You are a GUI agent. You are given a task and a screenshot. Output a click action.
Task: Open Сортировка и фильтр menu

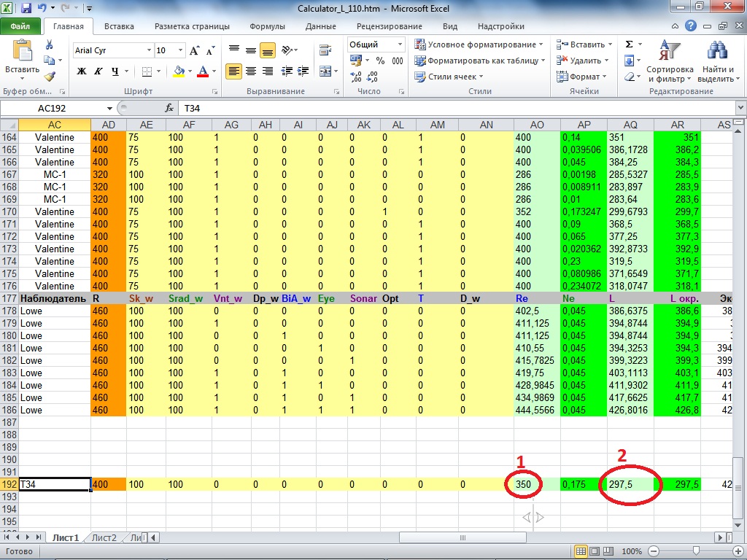click(x=670, y=61)
